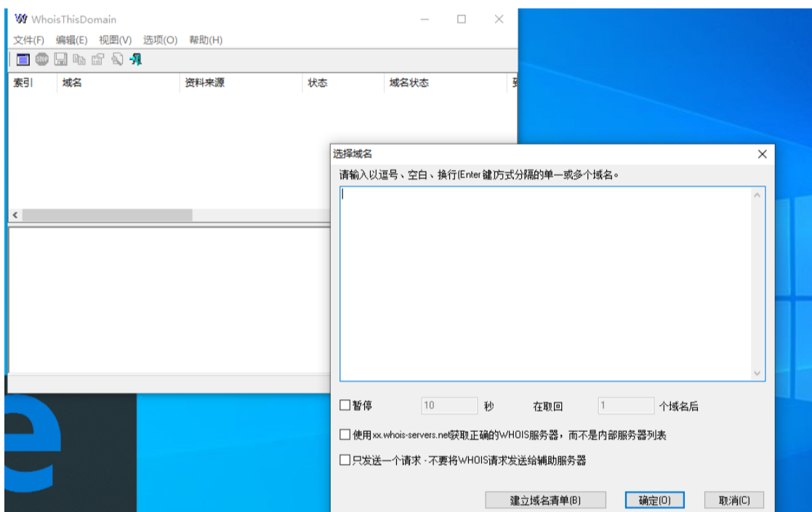
Task: Click the STOP toolbar icon
Action: click(42, 60)
